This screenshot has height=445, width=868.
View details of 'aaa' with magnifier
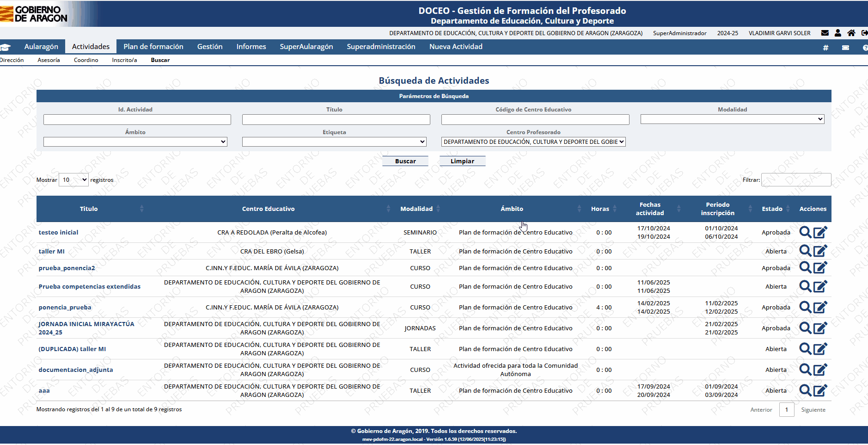805,390
